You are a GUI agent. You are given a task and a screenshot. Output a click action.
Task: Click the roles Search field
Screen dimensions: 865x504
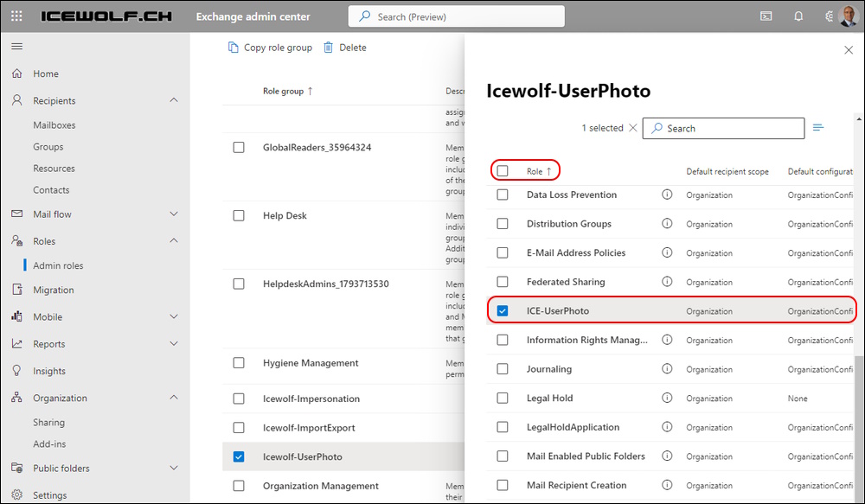[x=723, y=128]
